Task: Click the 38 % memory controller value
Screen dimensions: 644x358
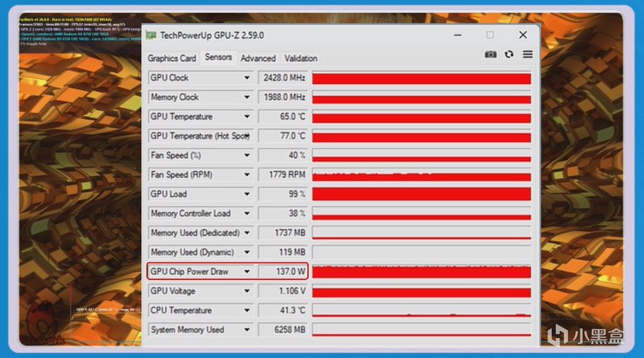Action: (283, 214)
